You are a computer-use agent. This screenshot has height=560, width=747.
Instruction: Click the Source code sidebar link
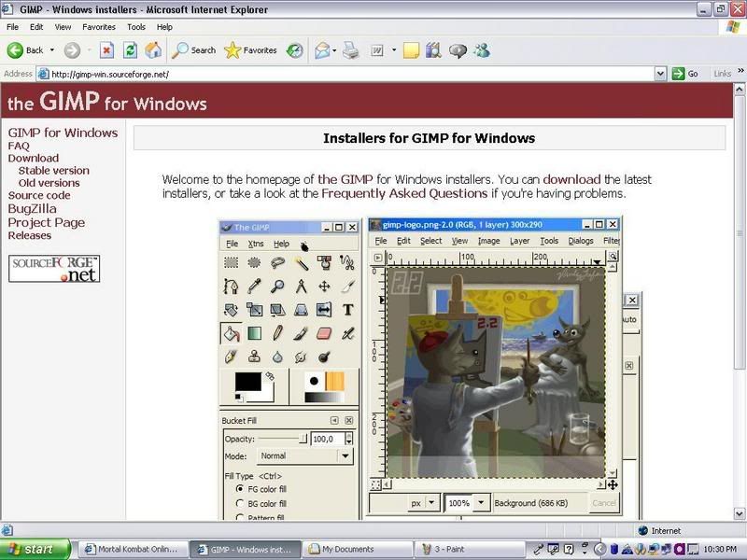tap(39, 195)
